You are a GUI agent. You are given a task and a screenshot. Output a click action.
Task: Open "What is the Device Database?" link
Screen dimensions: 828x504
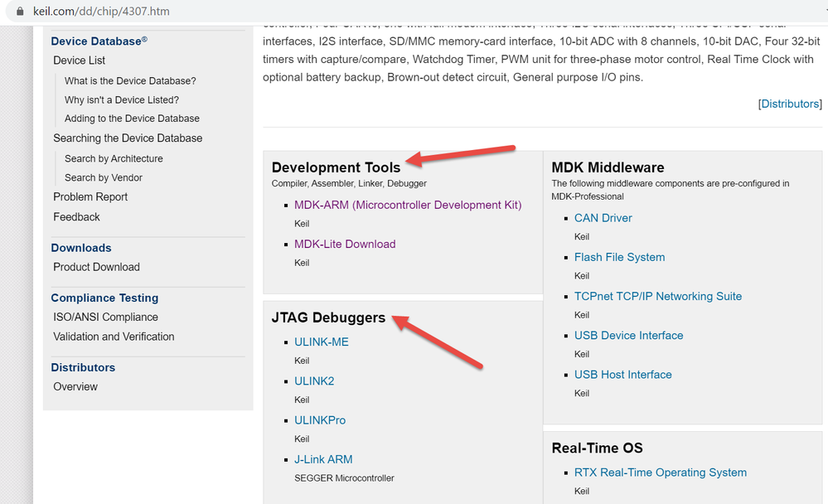click(x=130, y=81)
